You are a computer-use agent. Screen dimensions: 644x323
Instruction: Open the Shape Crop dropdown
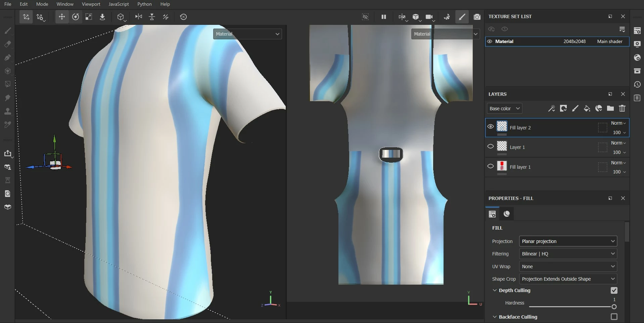pos(568,279)
